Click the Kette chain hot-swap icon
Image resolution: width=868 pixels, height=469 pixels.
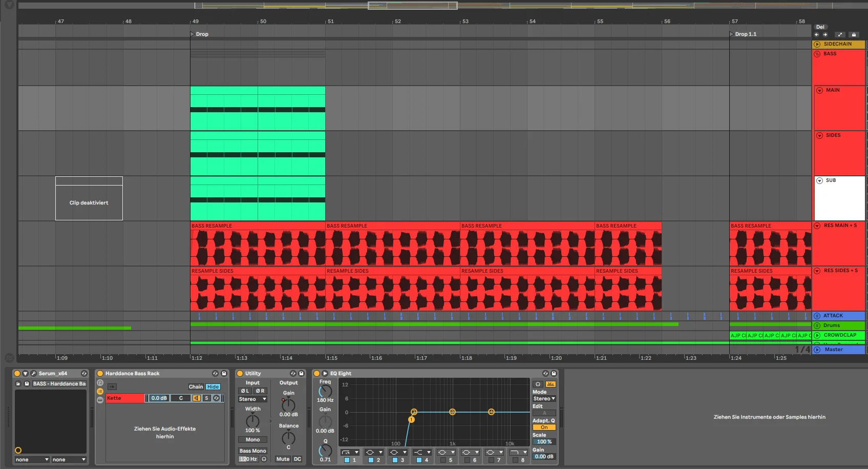coord(216,398)
